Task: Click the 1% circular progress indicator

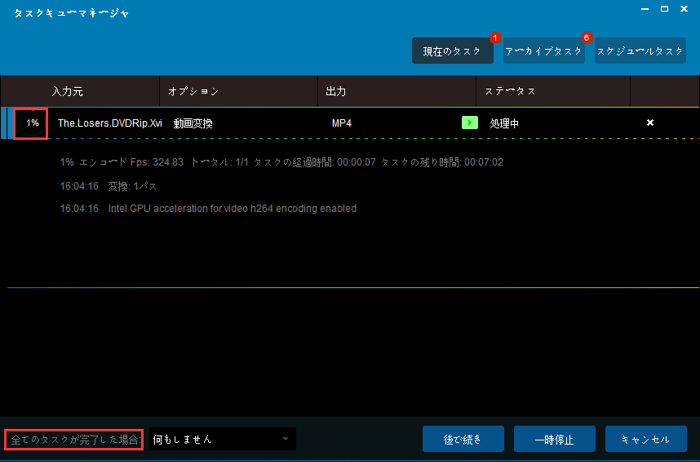Action: (x=32, y=123)
